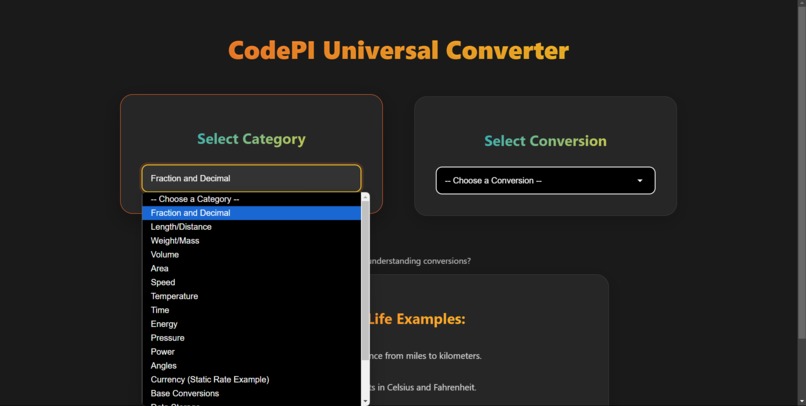Choose the Energy category

coord(251,324)
